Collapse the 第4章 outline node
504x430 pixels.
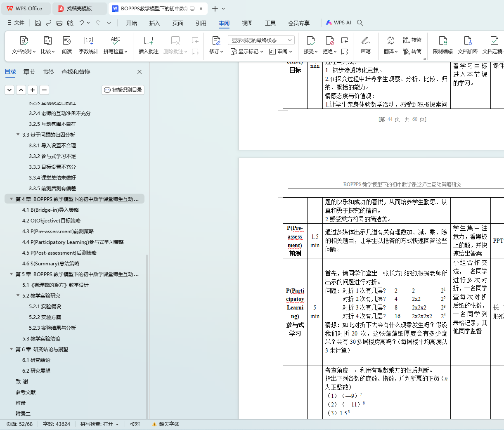11,199
